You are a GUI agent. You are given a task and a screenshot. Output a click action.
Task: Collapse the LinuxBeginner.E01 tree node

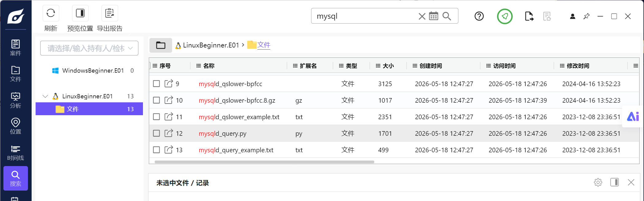(45, 96)
